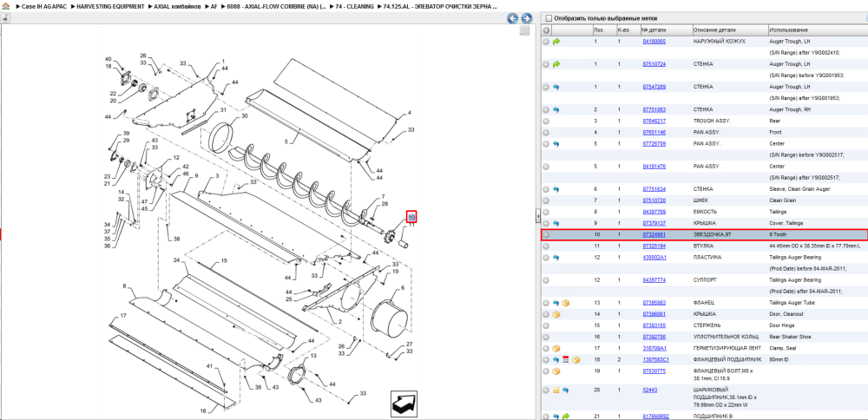The image size is (868, 420).
Task: Open the 'AF' breadcrumb item
Action: pyautogui.click(x=214, y=6)
